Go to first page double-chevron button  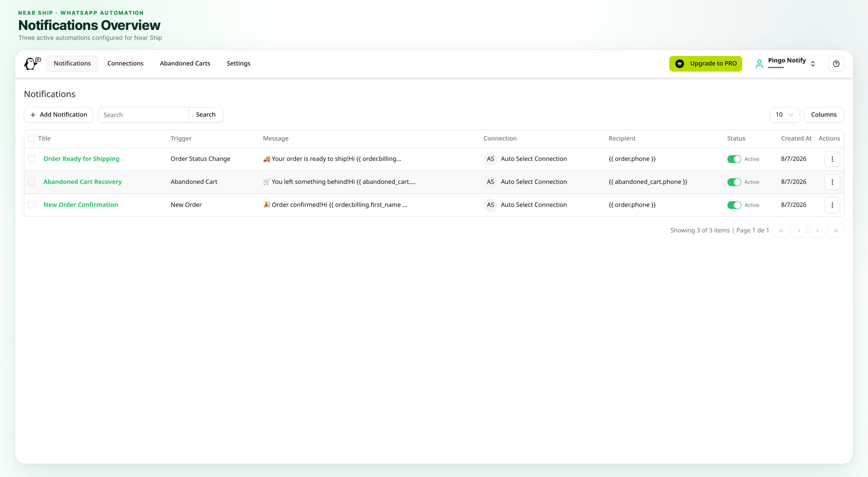point(781,231)
